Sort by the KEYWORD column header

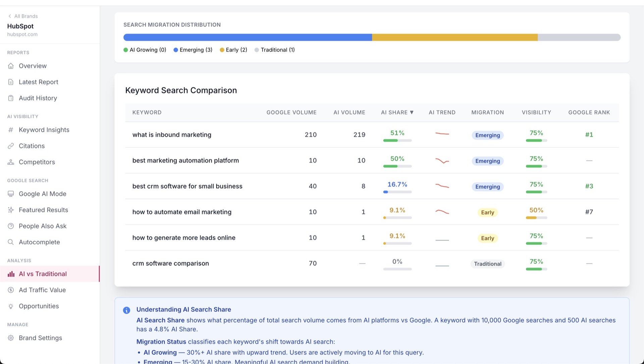click(x=147, y=112)
